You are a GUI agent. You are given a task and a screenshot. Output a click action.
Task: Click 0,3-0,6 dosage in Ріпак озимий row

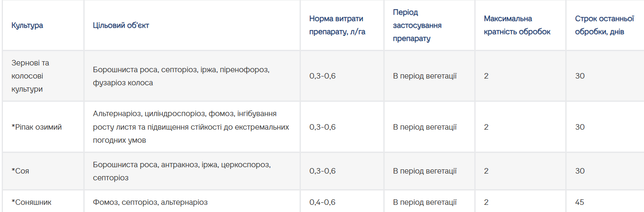(322, 127)
